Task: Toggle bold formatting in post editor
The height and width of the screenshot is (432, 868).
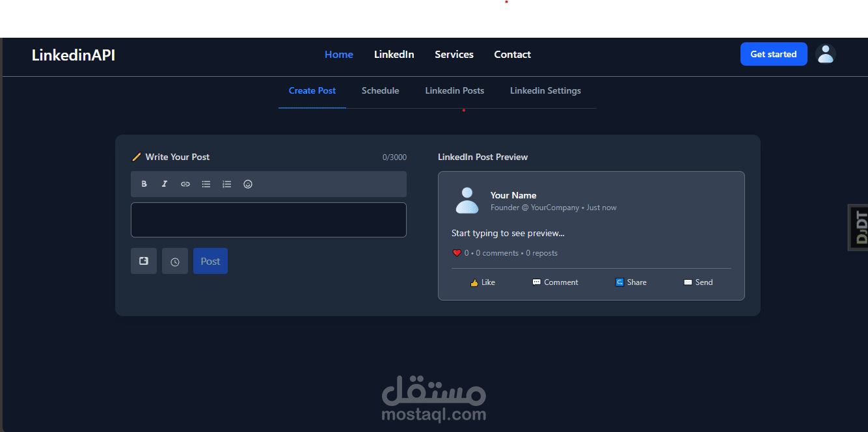Action: 144,184
